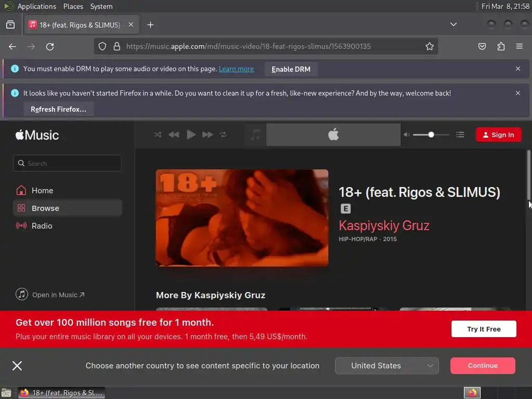The image size is (532, 399).
Task: Click the page vertical scrollbar
Action: 528,175
